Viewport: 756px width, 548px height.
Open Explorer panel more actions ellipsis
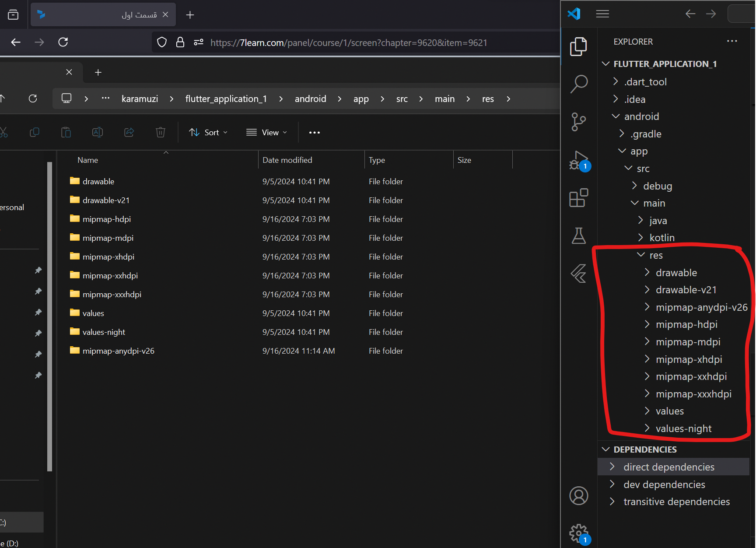[x=732, y=41]
